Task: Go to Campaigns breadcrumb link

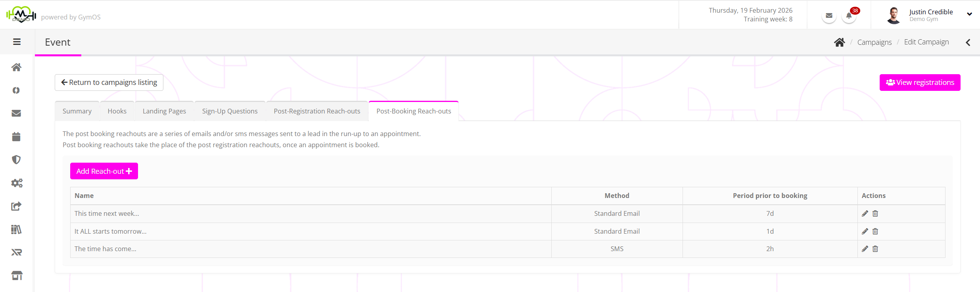Action: [x=874, y=42]
